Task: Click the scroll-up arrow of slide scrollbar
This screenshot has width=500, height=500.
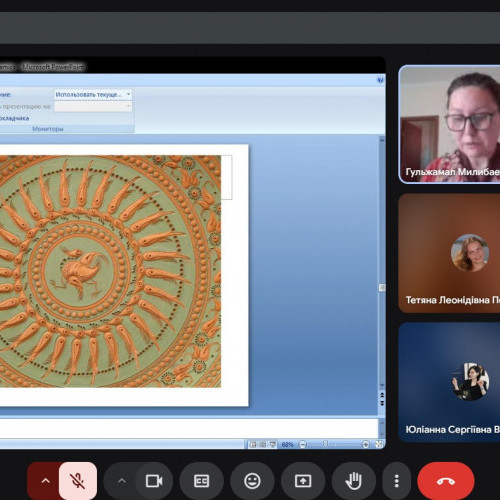Action: pyautogui.click(x=382, y=140)
